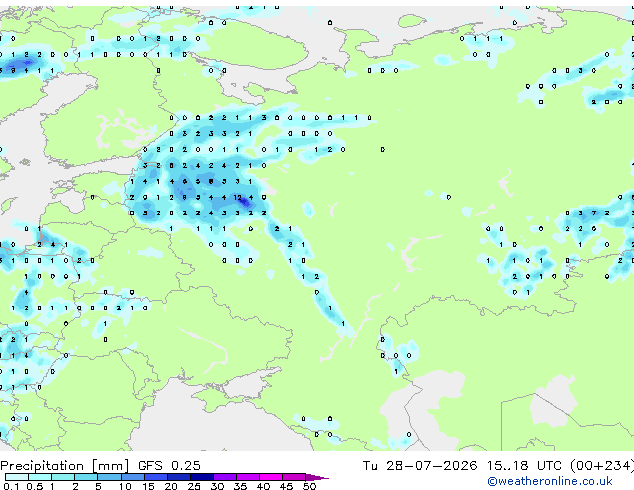The width and height of the screenshot is (634, 490).
Task: Click the above-50 arrow tip of the legend
Action: [317, 477]
